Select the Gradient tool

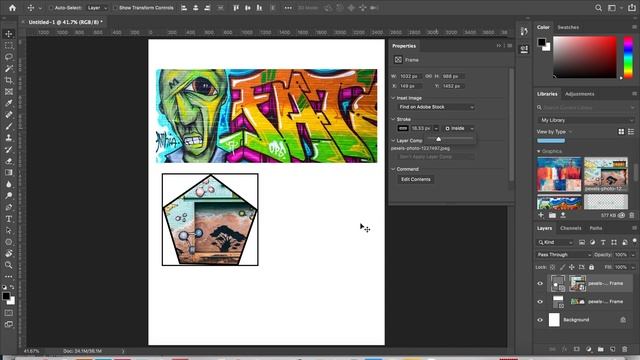click(9, 172)
